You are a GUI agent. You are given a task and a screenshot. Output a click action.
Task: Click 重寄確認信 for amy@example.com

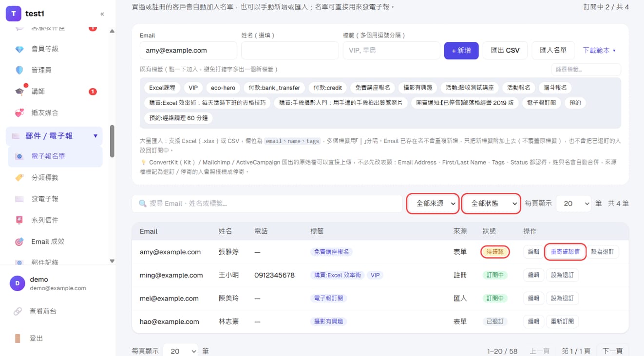(565, 252)
